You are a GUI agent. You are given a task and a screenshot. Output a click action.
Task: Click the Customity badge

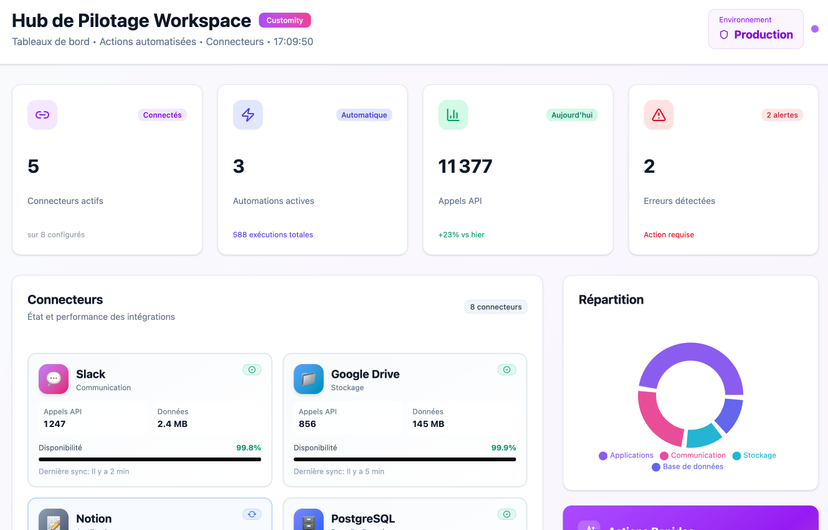coord(285,20)
